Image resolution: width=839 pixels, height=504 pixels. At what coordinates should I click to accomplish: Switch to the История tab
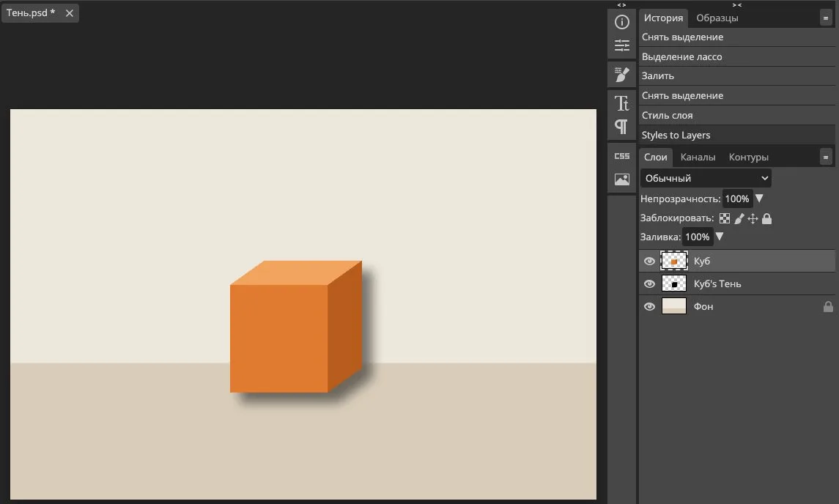pos(663,18)
